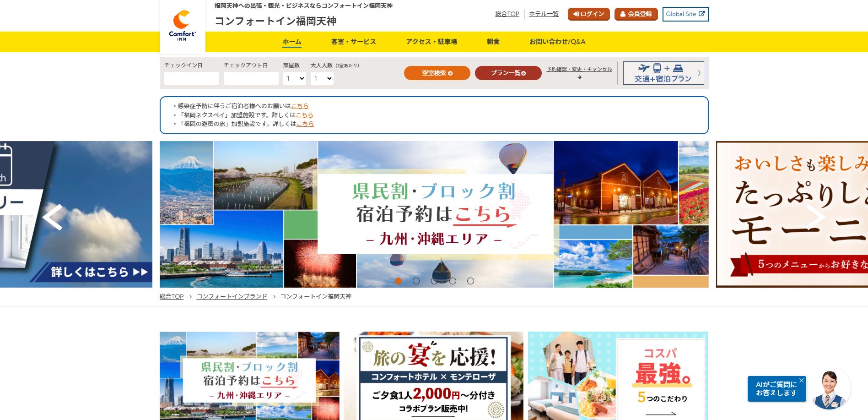This screenshot has width=868, height=420.
Task: Select the second carousel indicator dot
Action: point(416,281)
